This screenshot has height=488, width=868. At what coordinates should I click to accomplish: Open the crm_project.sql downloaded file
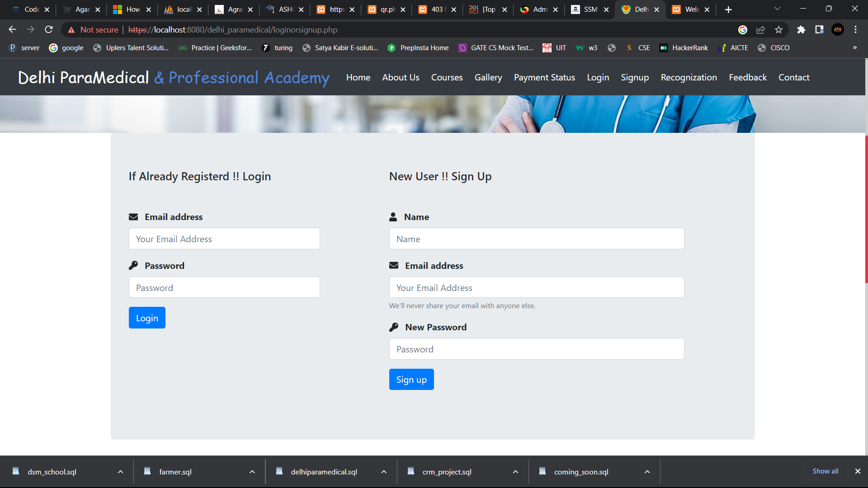coord(447,472)
